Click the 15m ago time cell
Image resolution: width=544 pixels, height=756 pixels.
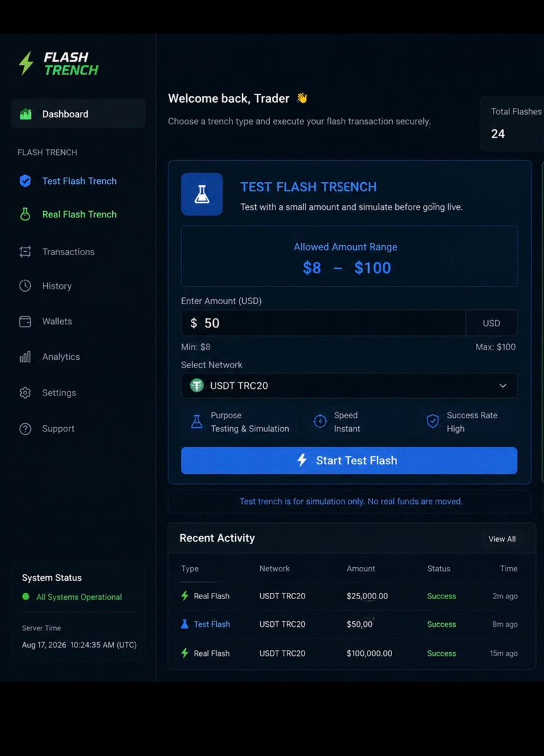pos(504,653)
